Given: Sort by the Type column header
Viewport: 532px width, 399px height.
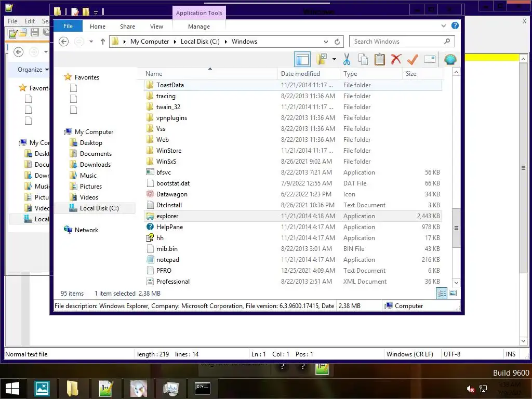Looking at the screenshot, I should tap(371, 74).
